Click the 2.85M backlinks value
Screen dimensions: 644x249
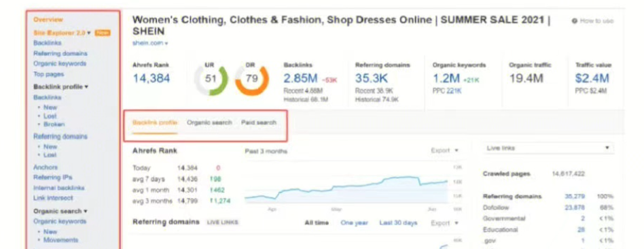point(300,78)
